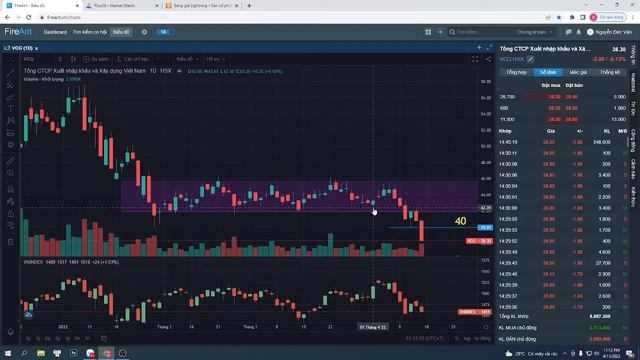
Task: Select the trend line drawing tool
Action: tap(11, 73)
